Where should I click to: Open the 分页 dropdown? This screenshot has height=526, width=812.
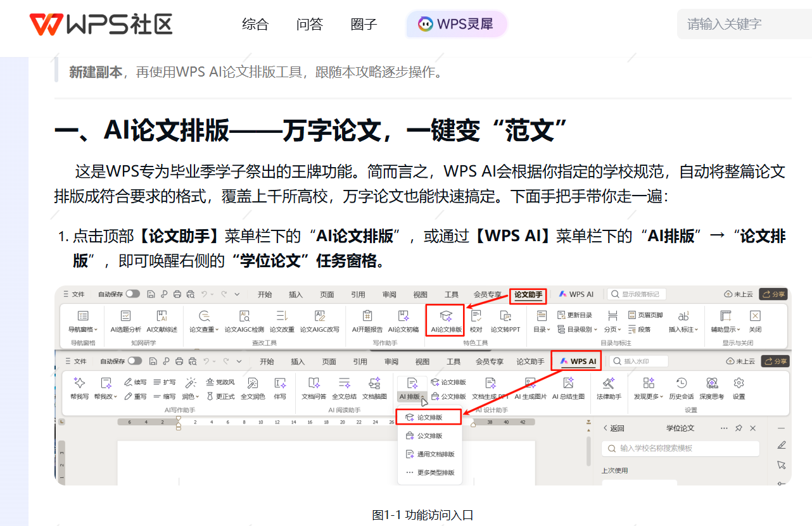(612, 321)
